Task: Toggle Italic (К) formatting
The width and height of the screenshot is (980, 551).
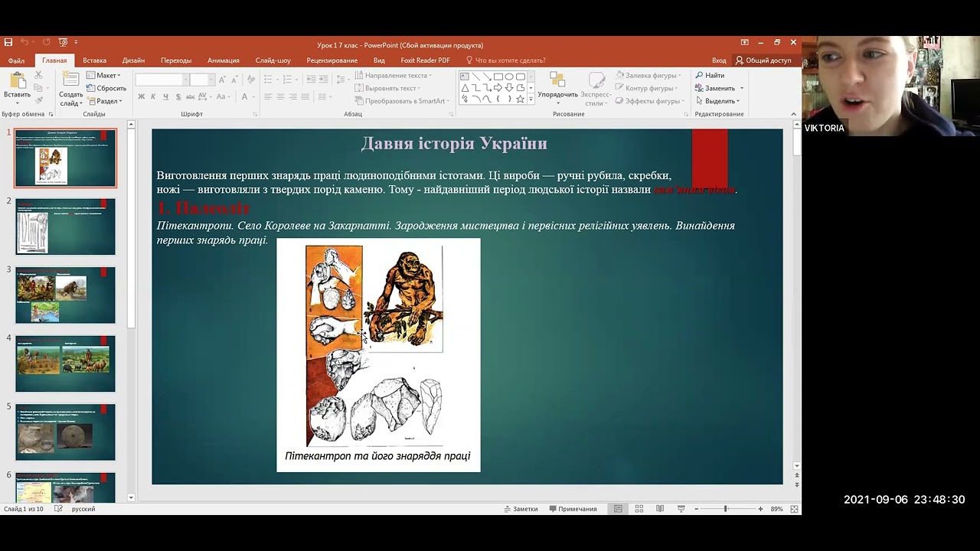Action: pos(153,96)
